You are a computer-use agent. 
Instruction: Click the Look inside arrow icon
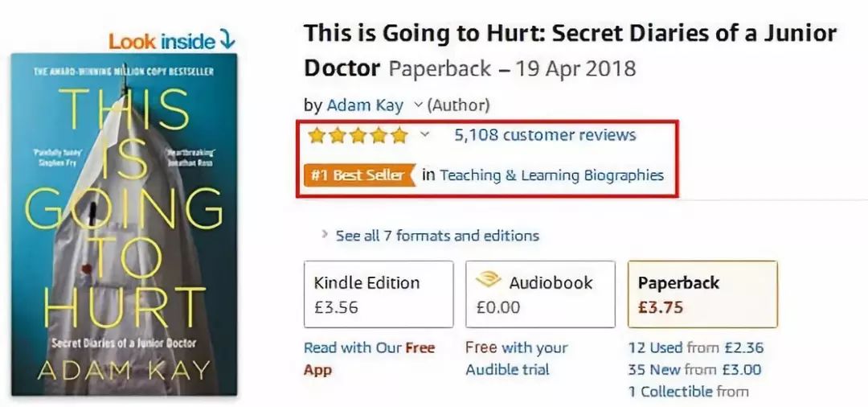[x=227, y=40]
